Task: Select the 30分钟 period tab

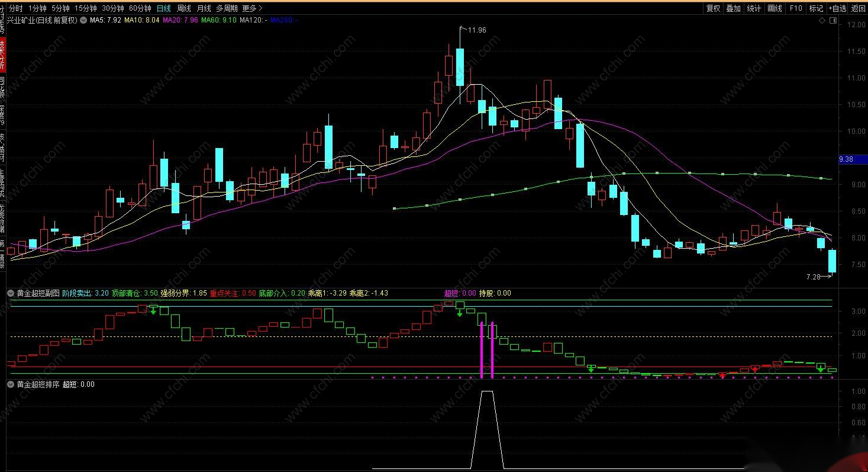Action: point(113,8)
